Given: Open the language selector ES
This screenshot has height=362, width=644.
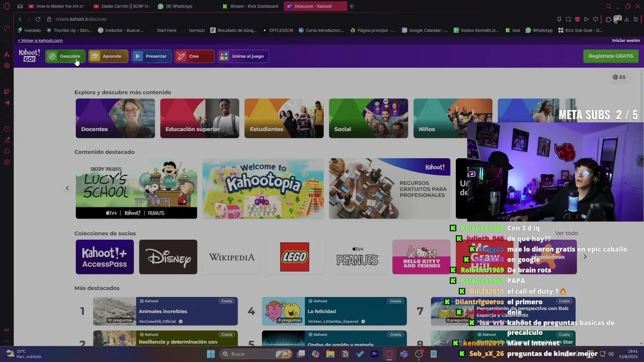Looking at the screenshot, I should pyautogui.click(x=619, y=77).
